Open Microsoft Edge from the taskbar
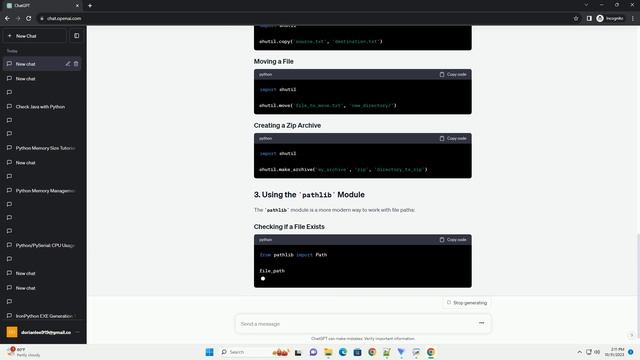Viewport: 640px width, 360px height. click(342, 352)
